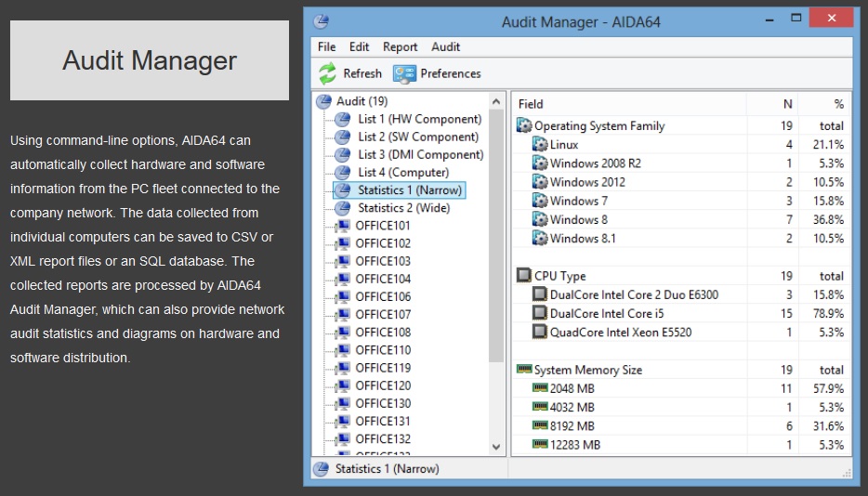868x496 pixels.
Task: Select the OFFICE119 tree item
Action: pos(383,368)
